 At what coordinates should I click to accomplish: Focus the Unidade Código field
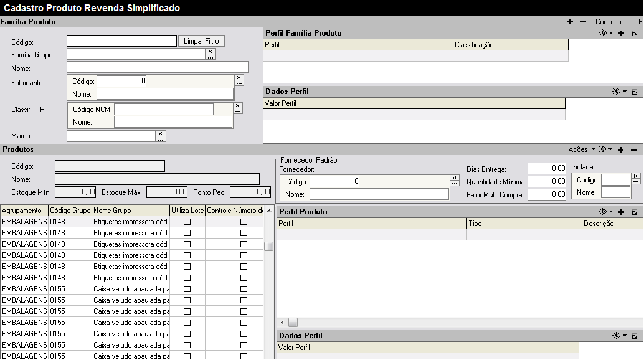pyautogui.click(x=615, y=180)
